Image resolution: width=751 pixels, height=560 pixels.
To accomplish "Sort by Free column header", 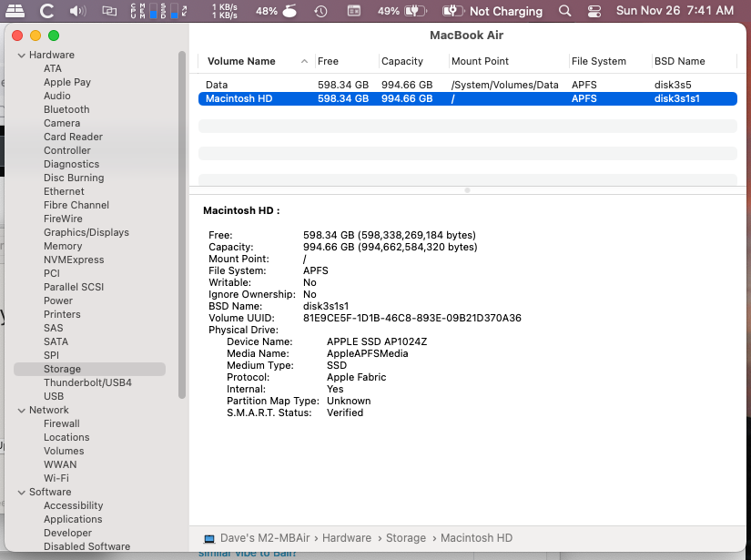I will [x=347, y=61].
